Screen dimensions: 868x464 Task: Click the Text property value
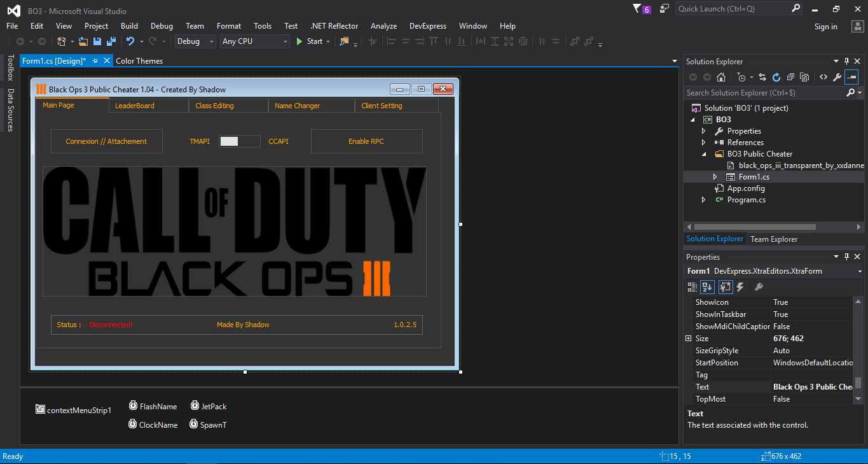click(x=813, y=387)
